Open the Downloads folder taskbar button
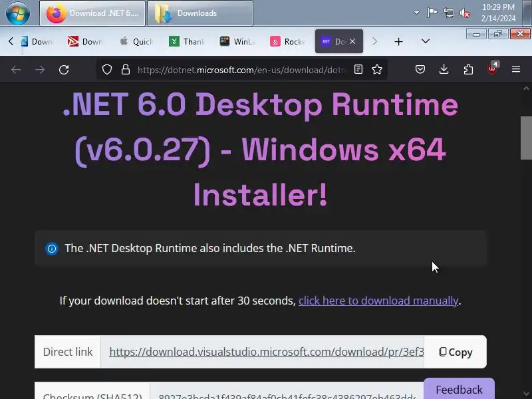The image size is (532, 399). [x=200, y=13]
